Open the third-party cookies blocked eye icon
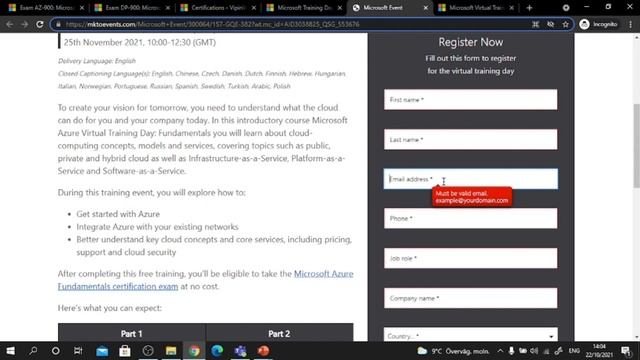This screenshot has height=360, width=640. pos(551,24)
